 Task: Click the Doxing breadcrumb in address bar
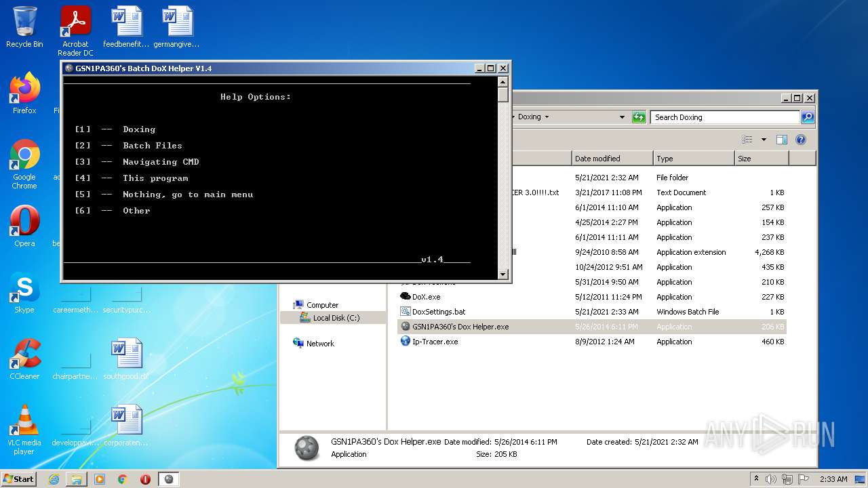[529, 117]
